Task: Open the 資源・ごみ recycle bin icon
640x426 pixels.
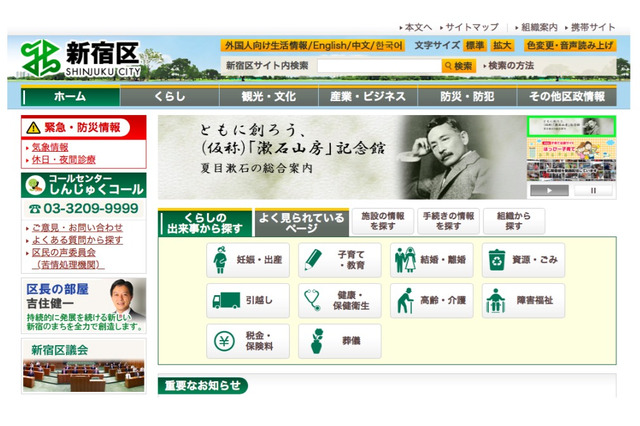Action: [523, 260]
